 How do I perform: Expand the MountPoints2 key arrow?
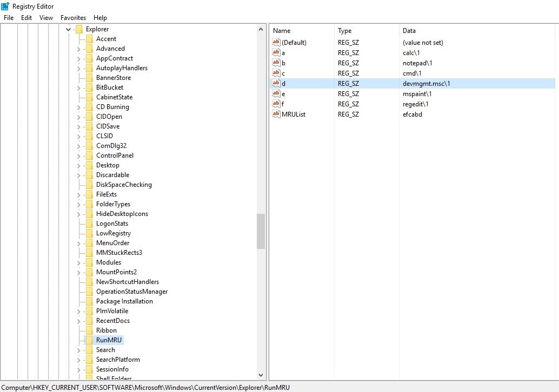[x=79, y=272]
